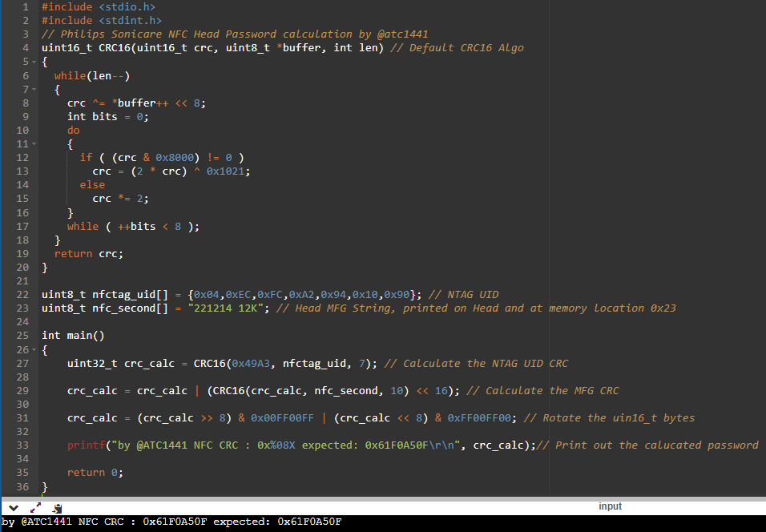Click the 'Default CRC16 Algo' comment

[x=457, y=48]
